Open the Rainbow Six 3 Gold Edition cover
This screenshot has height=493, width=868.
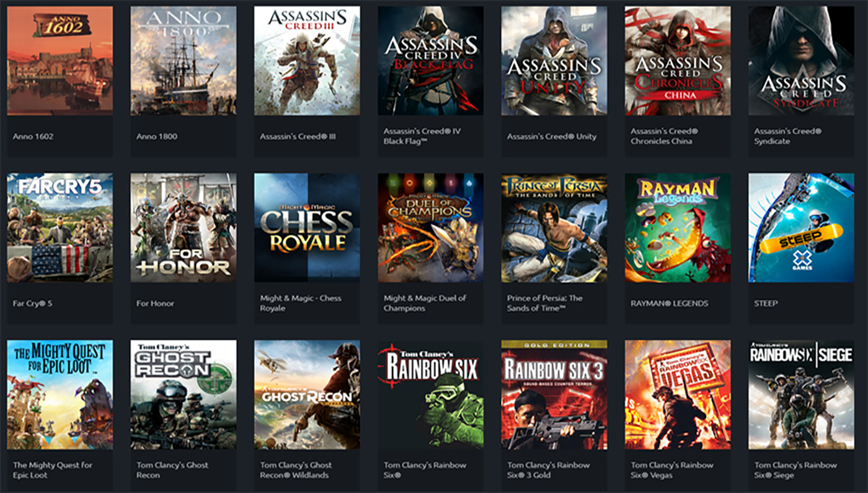coord(554,394)
